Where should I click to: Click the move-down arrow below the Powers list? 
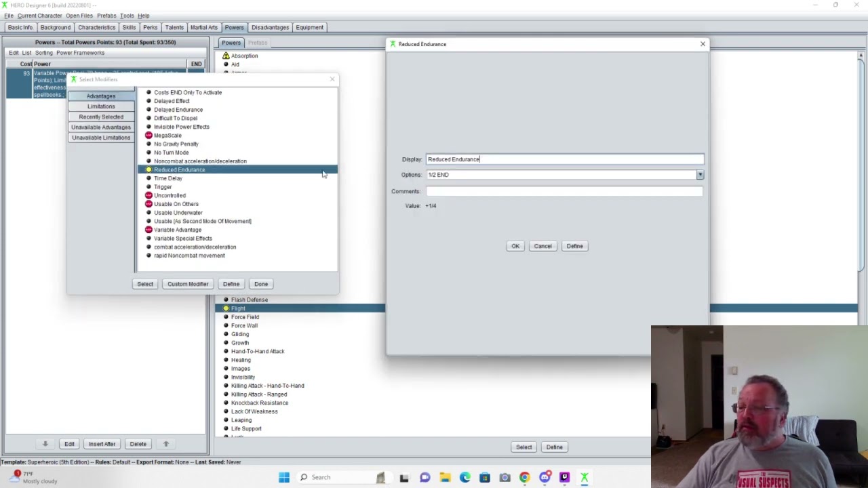tap(45, 444)
